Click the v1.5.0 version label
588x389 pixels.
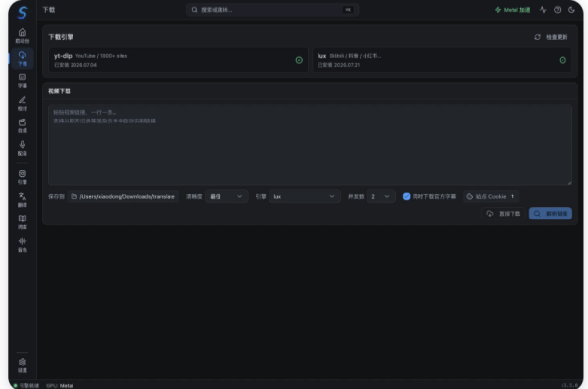(569, 386)
